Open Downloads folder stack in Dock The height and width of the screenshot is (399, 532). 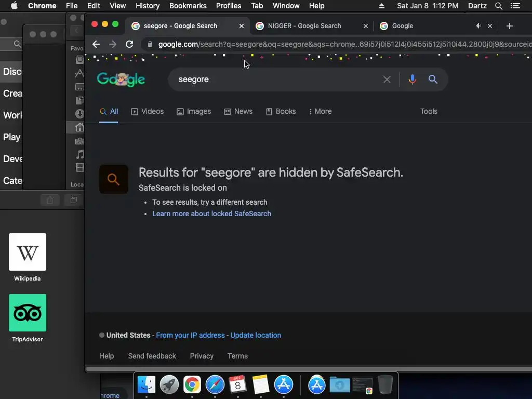[x=340, y=385]
